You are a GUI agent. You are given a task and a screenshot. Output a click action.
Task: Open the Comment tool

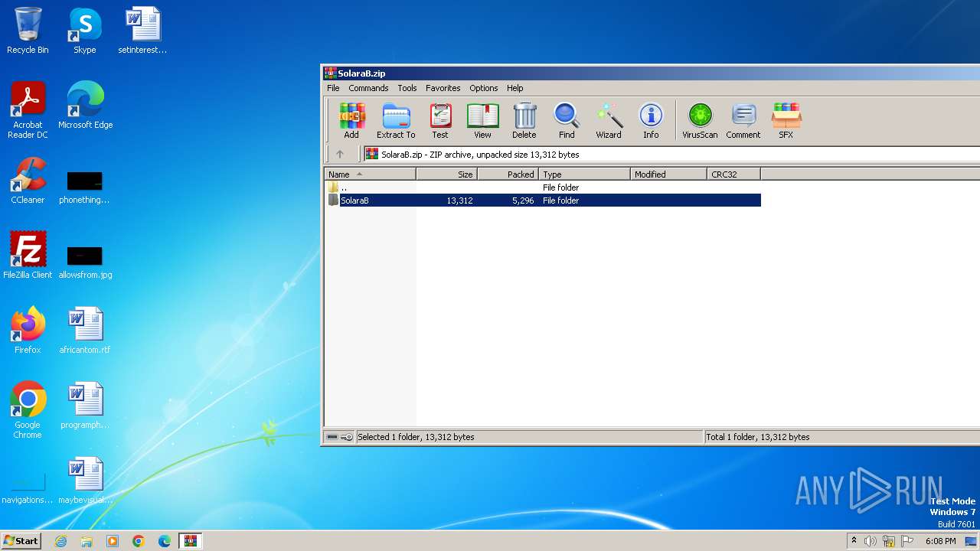point(743,121)
